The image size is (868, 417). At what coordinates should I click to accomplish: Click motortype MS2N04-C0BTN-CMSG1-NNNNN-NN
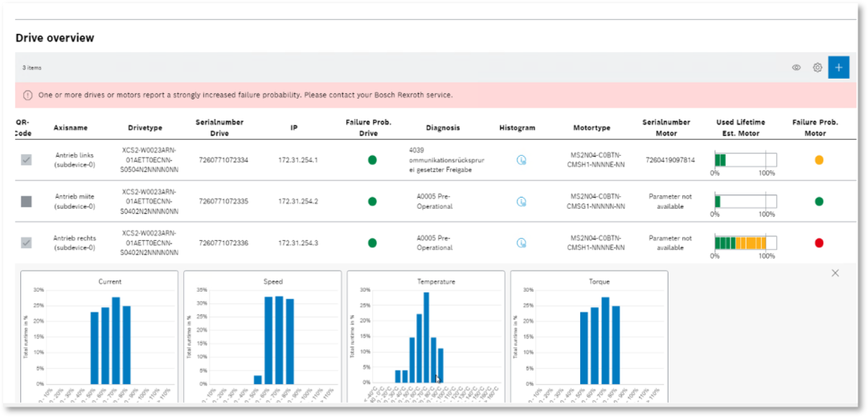(x=596, y=202)
